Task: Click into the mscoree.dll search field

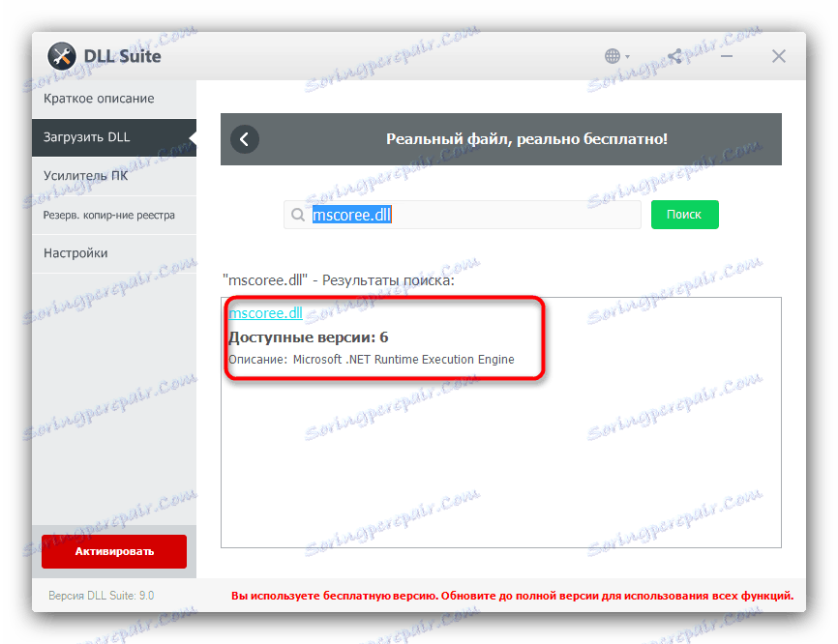Action: (x=463, y=215)
